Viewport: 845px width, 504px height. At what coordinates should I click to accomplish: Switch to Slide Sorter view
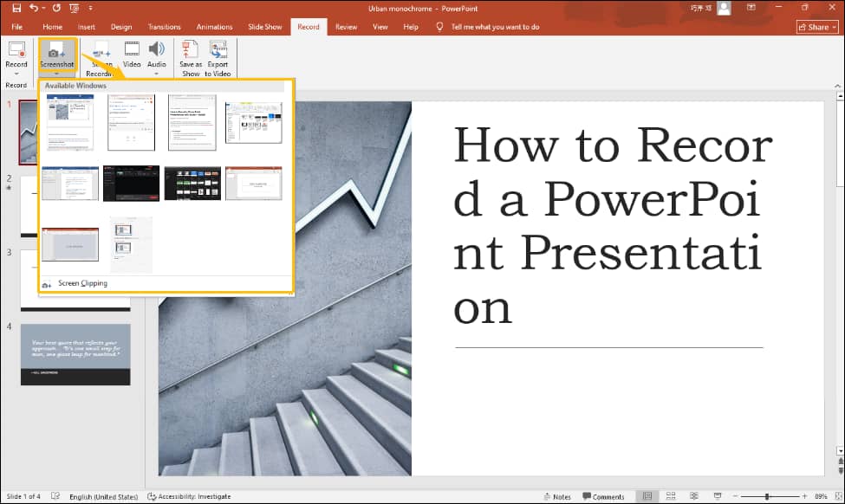671,495
